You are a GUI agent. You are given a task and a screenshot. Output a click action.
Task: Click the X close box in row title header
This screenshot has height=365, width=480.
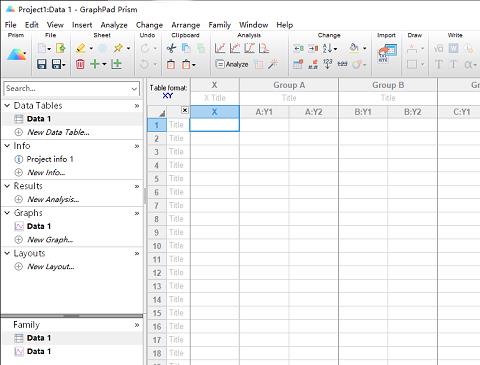[185, 110]
